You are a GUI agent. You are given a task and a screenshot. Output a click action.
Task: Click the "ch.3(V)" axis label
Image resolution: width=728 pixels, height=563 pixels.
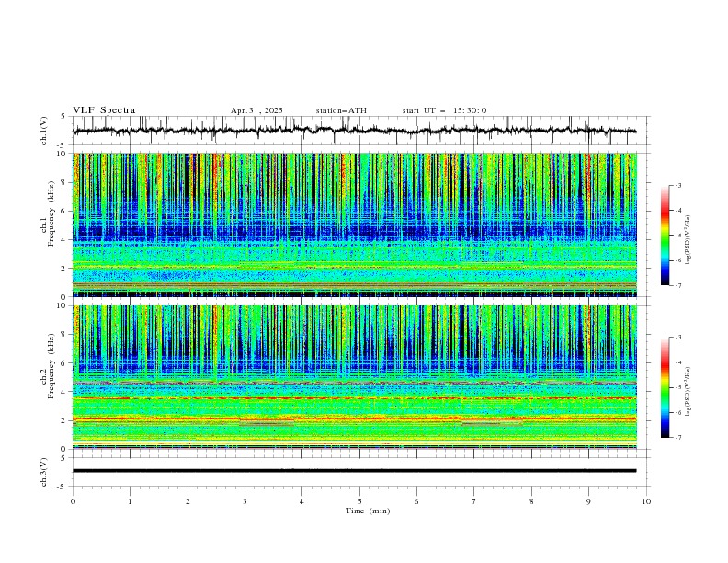pos(44,472)
